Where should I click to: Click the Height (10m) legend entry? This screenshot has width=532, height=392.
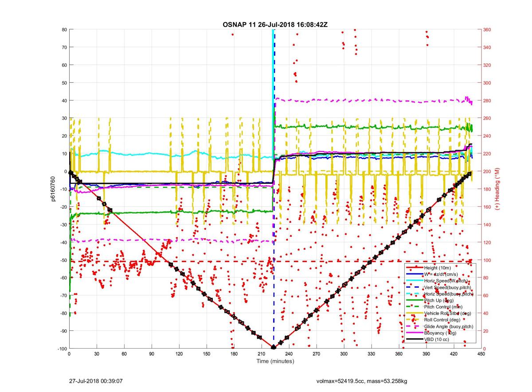[x=438, y=268]
